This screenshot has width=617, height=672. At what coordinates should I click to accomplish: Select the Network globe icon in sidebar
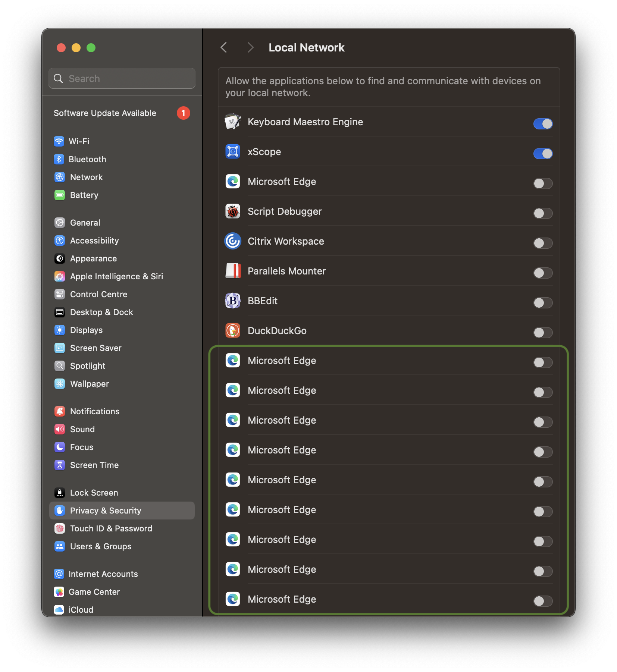60,177
